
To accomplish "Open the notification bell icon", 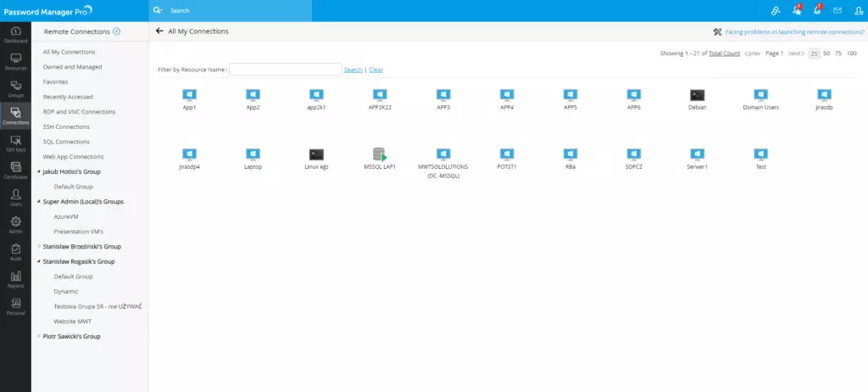I will pos(817,10).
